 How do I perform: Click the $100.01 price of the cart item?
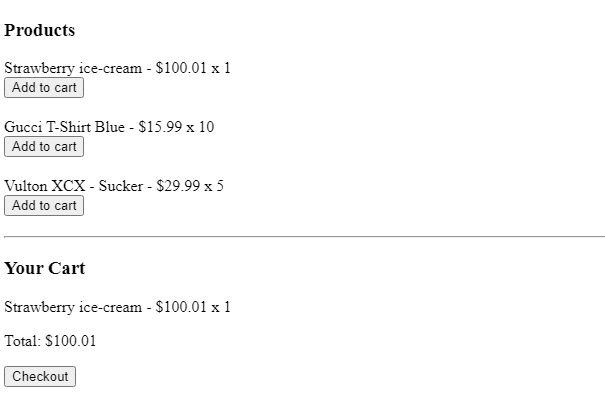click(181, 307)
